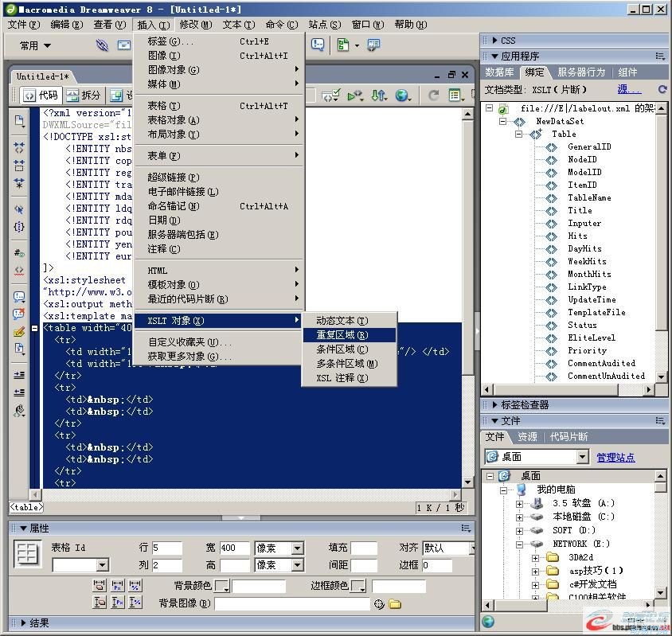Toggle Split view button

(x=83, y=96)
